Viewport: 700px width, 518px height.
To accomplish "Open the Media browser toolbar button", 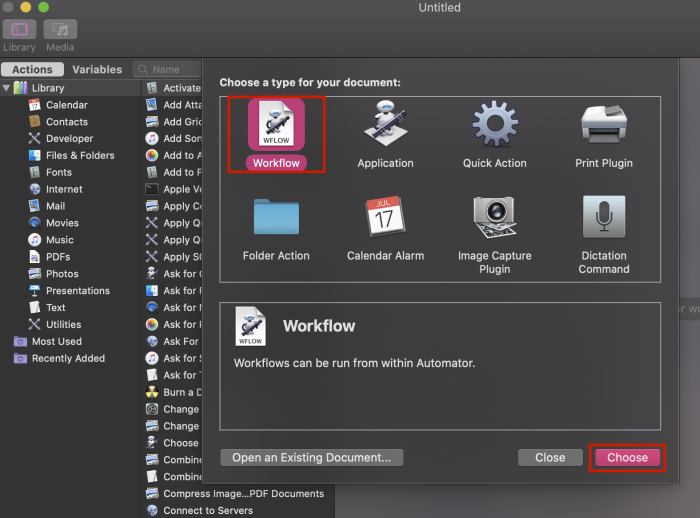I will point(60,29).
